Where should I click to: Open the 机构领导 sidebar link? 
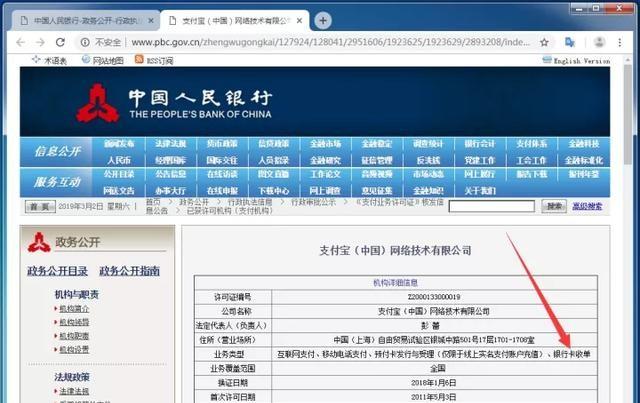coord(74,322)
